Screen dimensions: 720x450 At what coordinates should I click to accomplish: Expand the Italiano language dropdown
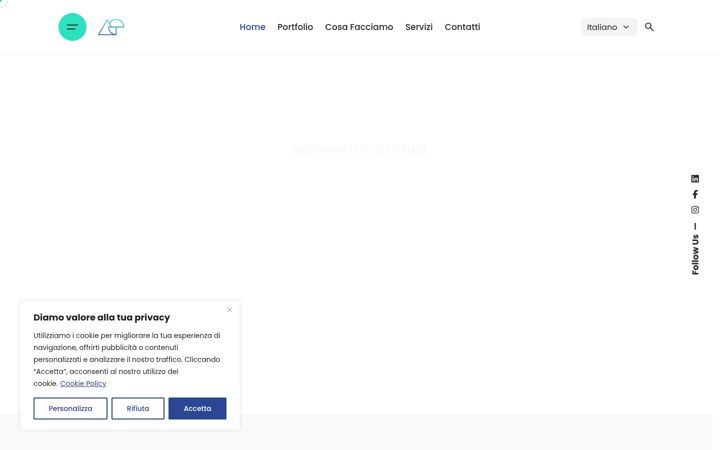coord(608,27)
